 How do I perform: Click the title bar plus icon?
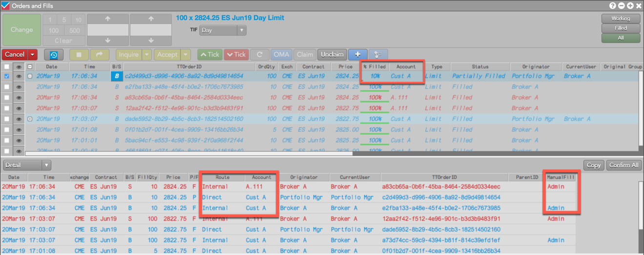[x=630, y=6]
